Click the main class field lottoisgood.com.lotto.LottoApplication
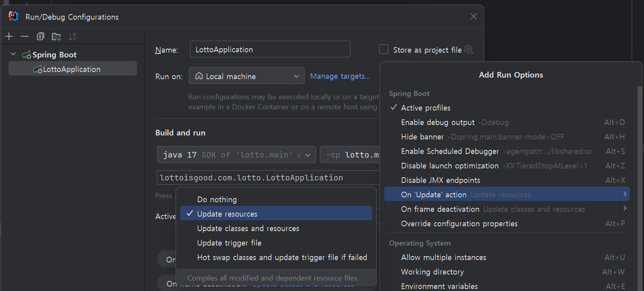 [268, 178]
